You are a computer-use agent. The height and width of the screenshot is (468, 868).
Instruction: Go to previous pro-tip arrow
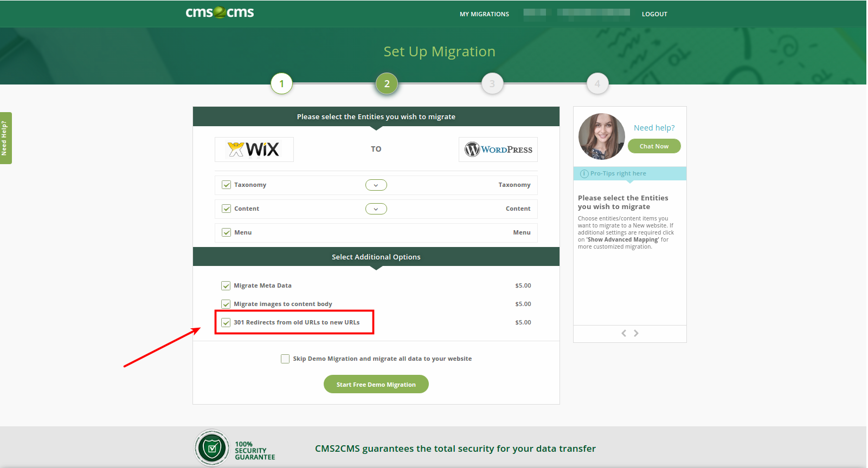pyautogui.click(x=623, y=333)
